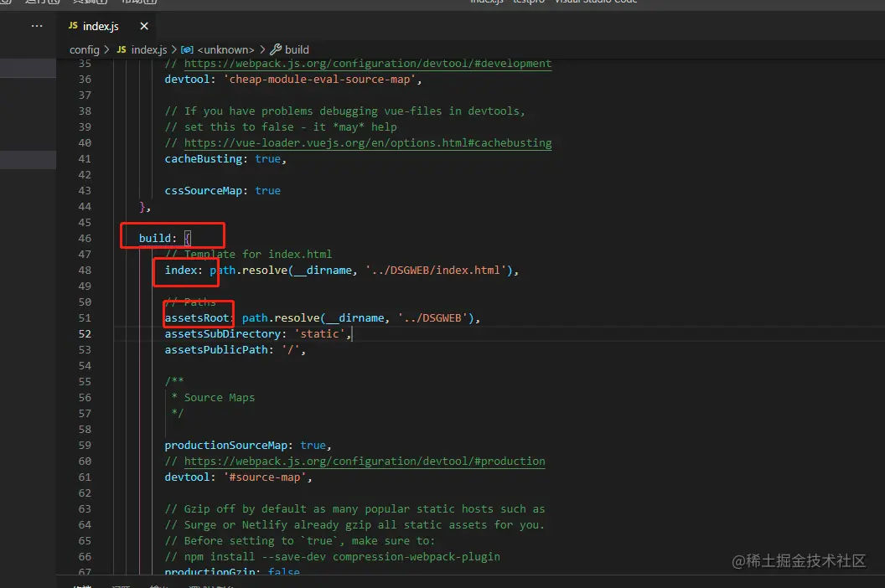Click the '../DSGWEB/index.html' string
This screenshot has width=885, height=588.
436,271
